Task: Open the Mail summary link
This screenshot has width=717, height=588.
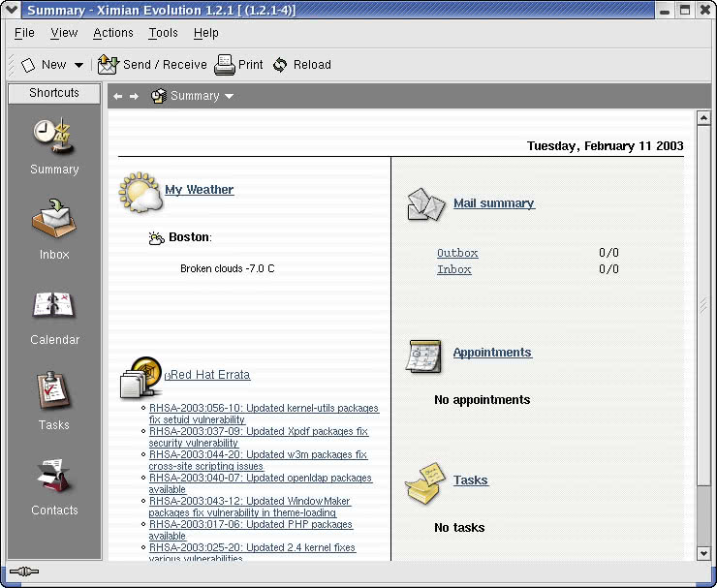Action: click(x=494, y=203)
